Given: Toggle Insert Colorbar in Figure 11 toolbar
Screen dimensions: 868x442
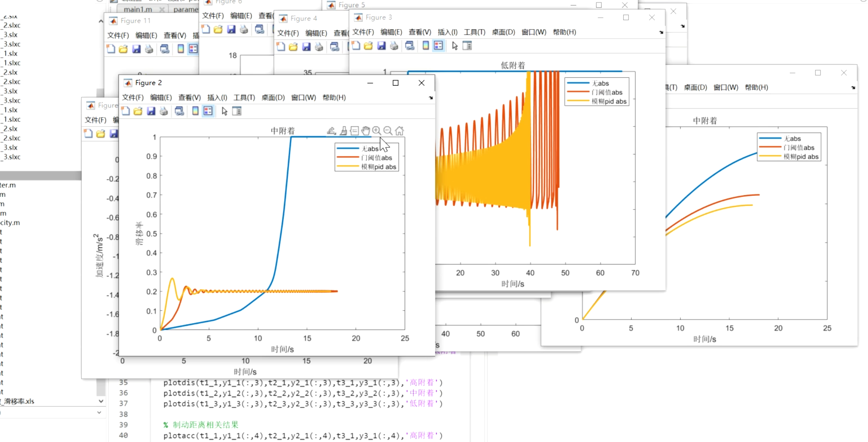Looking at the screenshot, I should [x=181, y=49].
